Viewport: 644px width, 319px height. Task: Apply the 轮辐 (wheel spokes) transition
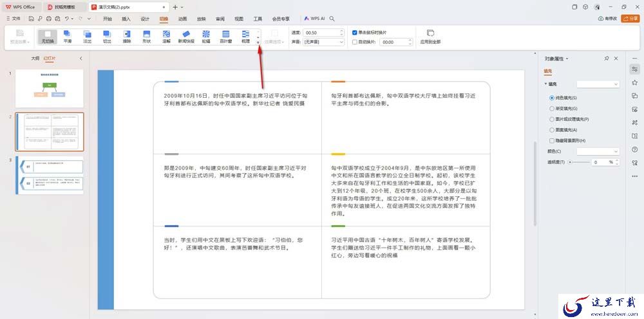tap(206, 37)
